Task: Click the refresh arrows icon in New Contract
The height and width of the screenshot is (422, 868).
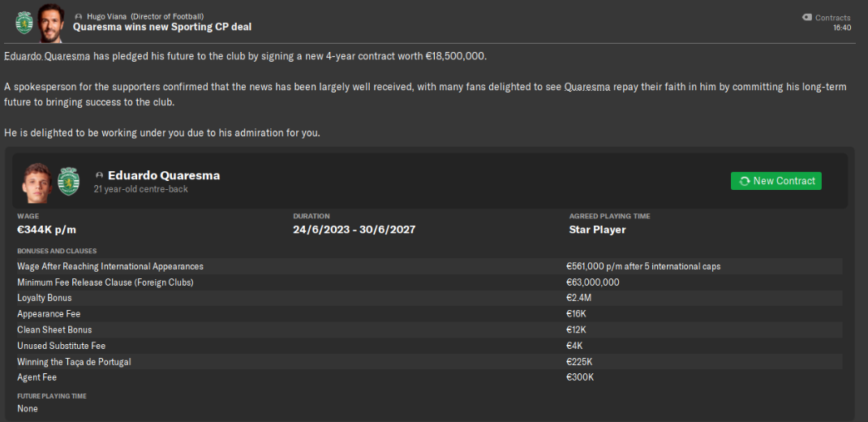Action: point(744,181)
